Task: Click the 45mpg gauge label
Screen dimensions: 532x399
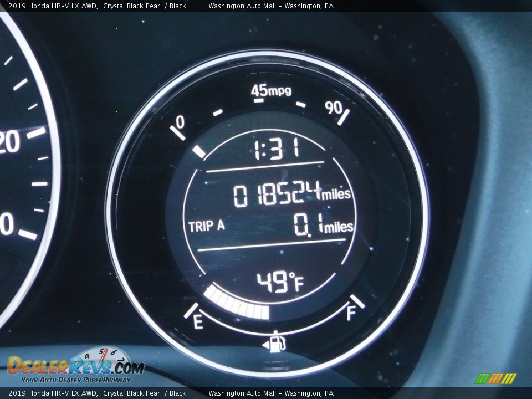Action: point(271,90)
